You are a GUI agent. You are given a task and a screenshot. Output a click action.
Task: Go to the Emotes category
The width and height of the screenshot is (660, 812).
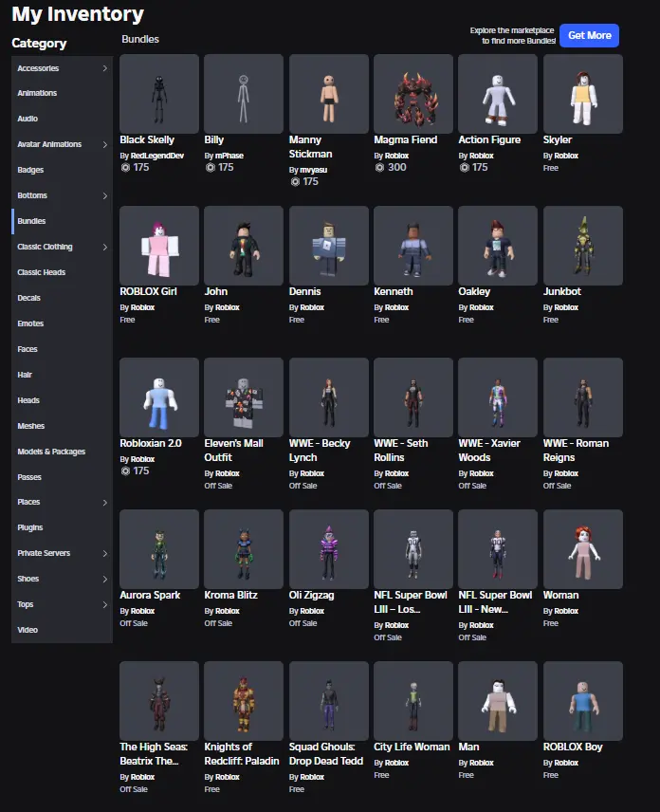point(63,323)
